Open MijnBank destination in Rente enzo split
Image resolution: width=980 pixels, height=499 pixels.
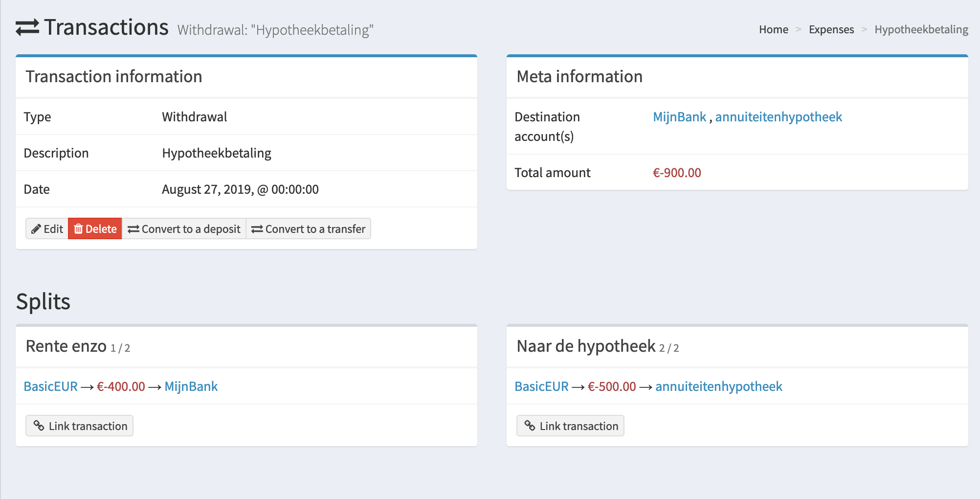[191, 386]
